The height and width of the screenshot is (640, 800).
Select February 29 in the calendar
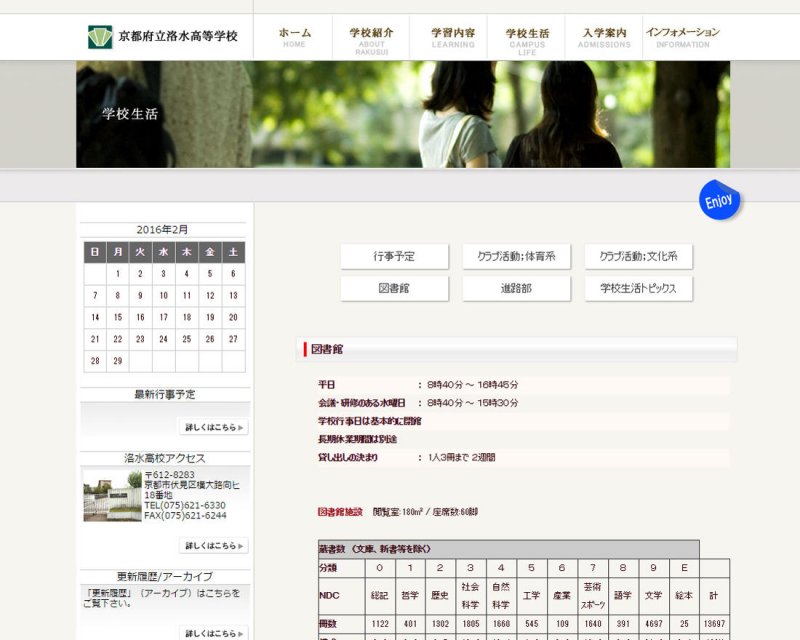tap(118, 361)
